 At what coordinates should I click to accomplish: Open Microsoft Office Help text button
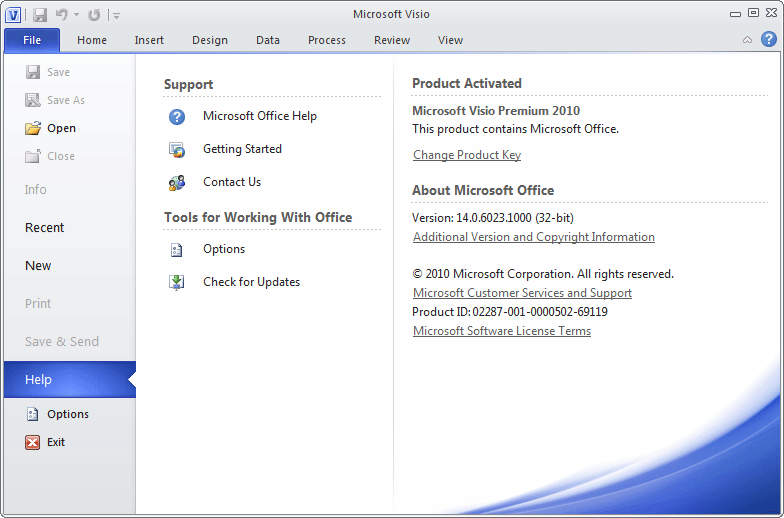coord(260,116)
